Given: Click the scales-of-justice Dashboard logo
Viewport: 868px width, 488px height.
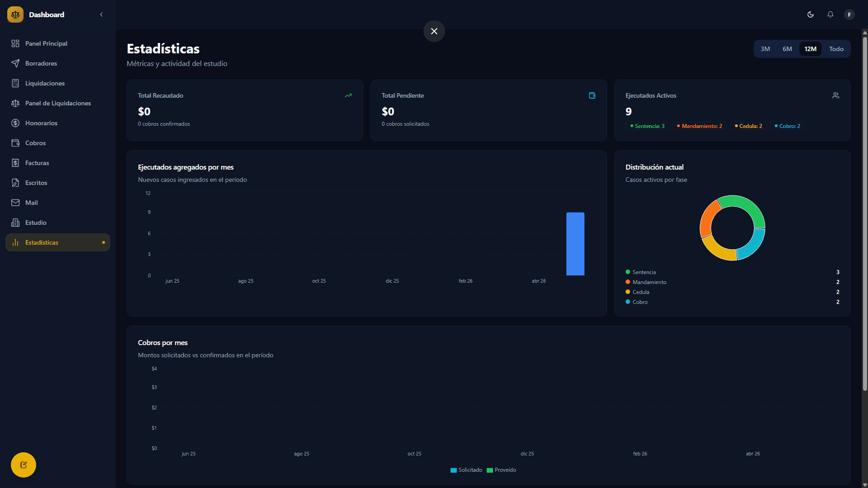Looking at the screenshot, I should point(15,14).
